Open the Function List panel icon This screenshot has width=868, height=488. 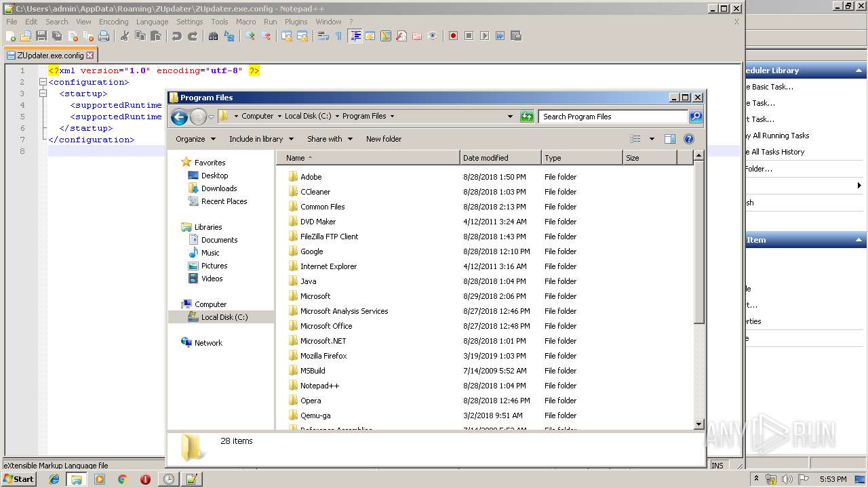(x=401, y=36)
